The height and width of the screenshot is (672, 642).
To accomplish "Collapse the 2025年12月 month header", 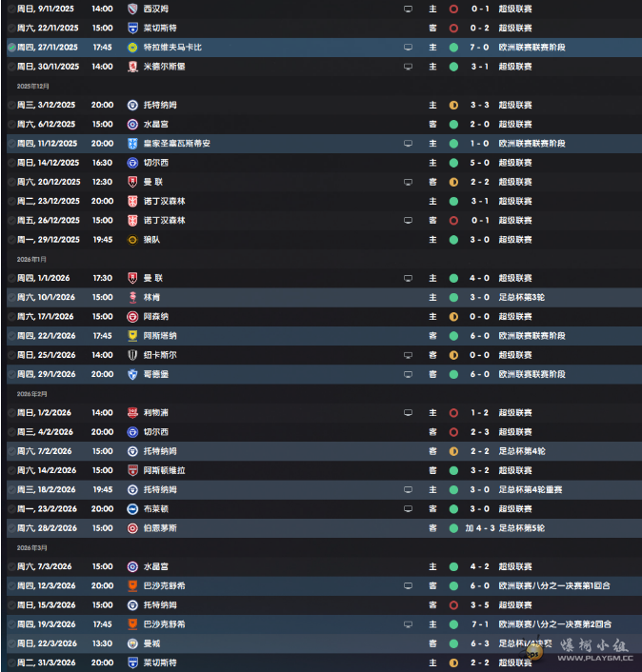I will [33, 86].
